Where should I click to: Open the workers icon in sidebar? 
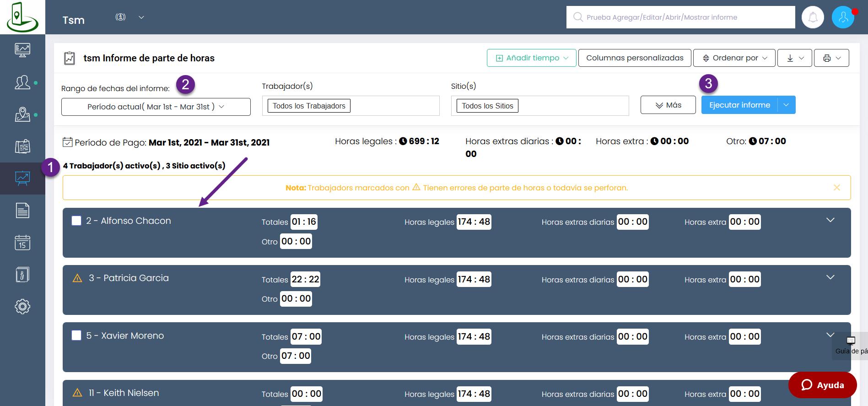(x=22, y=82)
